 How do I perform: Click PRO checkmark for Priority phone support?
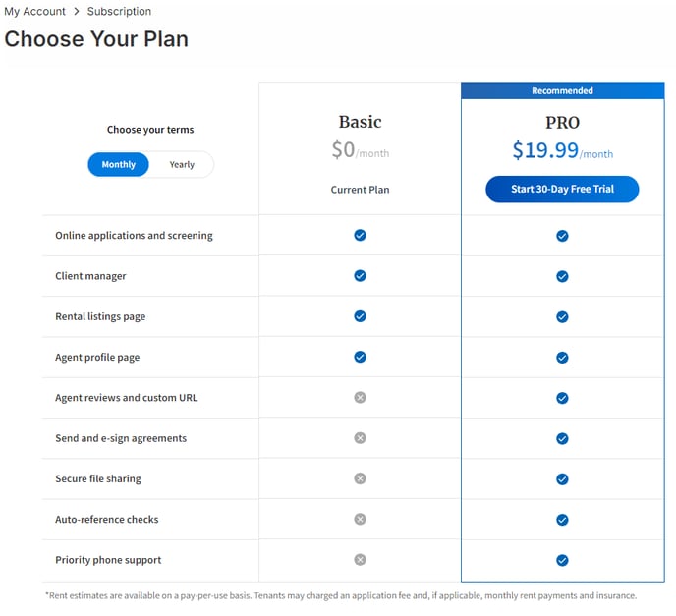(x=562, y=560)
